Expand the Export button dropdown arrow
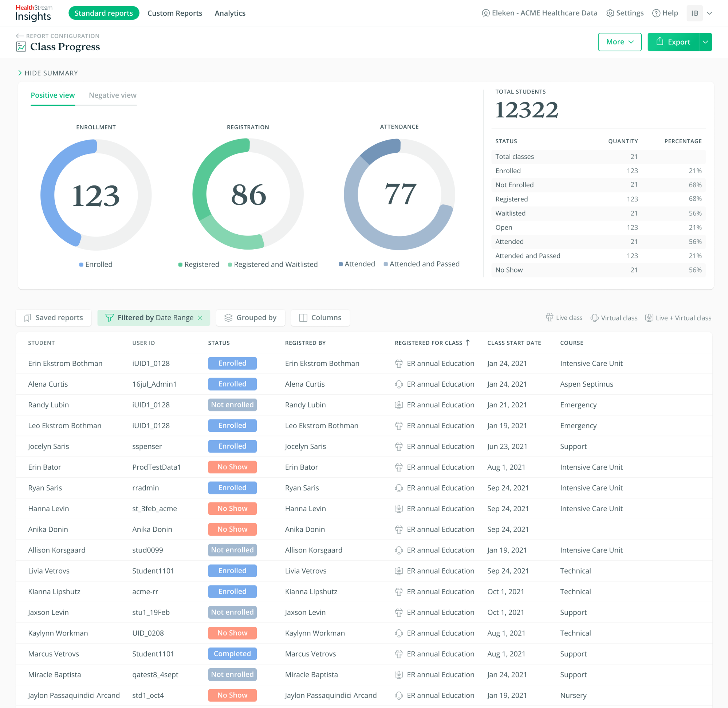Screen dimensions: 728x708 click(x=705, y=42)
